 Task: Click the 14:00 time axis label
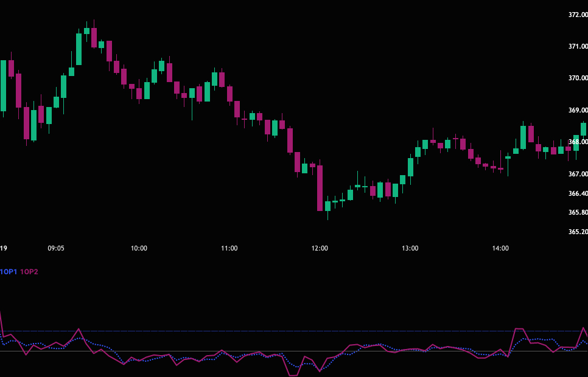pos(500,248)
